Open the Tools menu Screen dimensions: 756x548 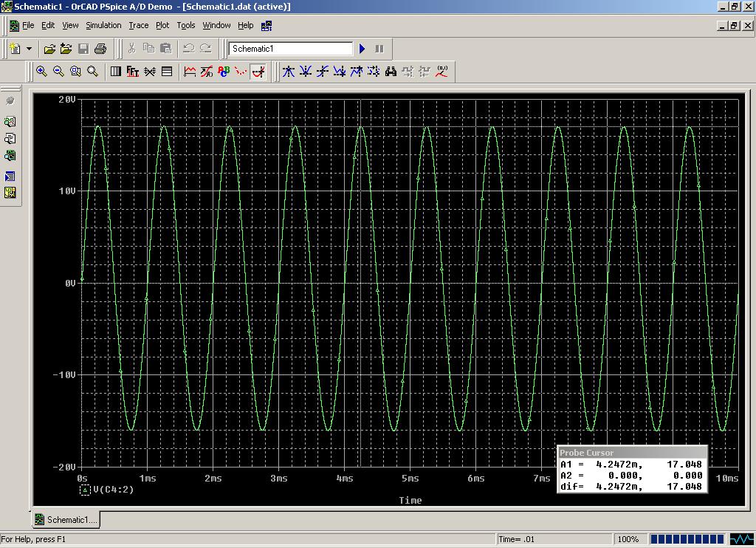[185, 25]
